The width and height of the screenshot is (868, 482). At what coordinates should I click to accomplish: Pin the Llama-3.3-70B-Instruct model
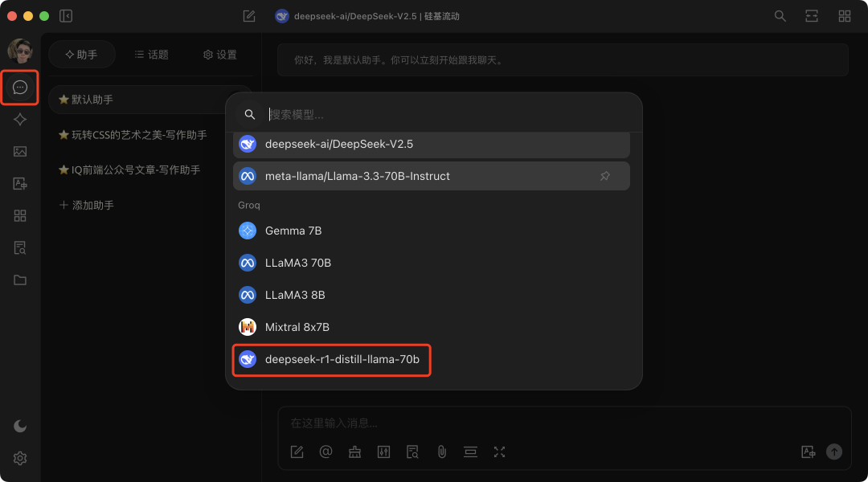pos(605,176)
